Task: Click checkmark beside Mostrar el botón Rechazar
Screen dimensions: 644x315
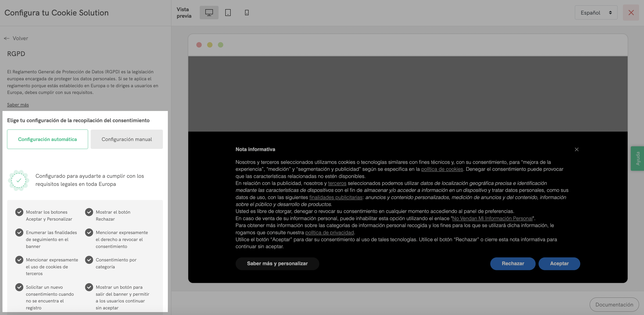Action: click(89, 212)
